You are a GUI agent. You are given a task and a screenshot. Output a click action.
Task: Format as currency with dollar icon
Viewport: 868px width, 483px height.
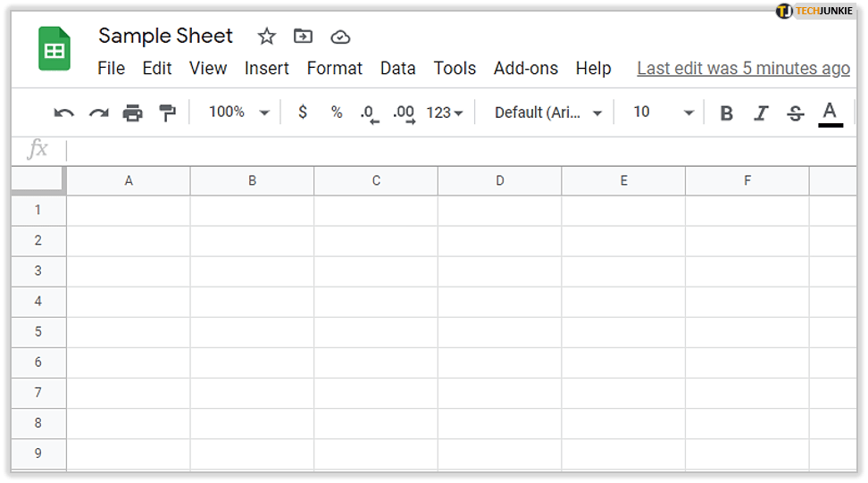pyautogui.click(x=303, y=112)
